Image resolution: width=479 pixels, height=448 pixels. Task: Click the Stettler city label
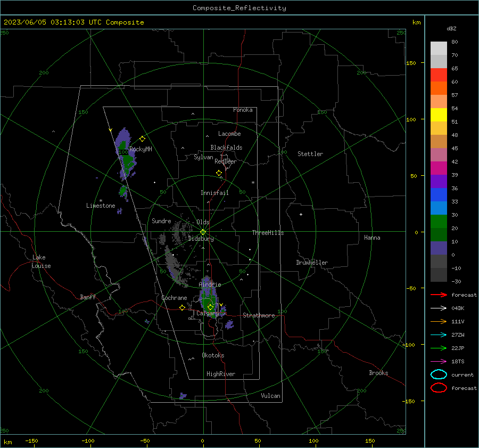[x=310, y=154]
